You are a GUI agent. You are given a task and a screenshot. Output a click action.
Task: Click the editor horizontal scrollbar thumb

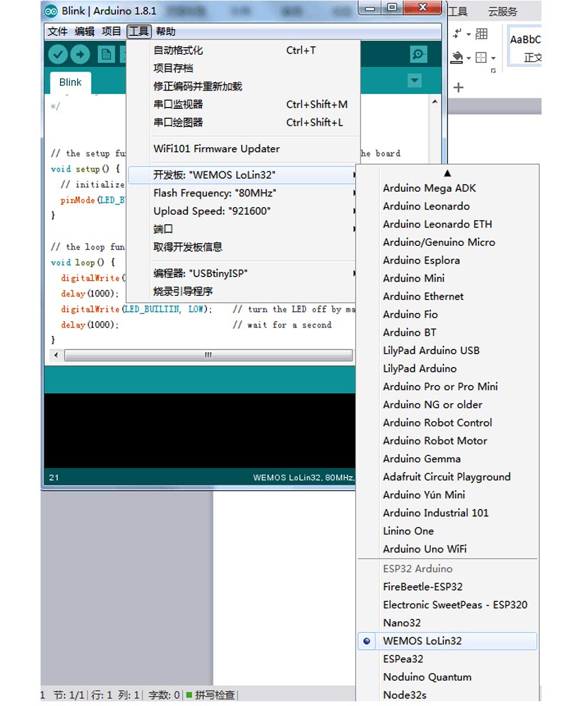point(208,355)
